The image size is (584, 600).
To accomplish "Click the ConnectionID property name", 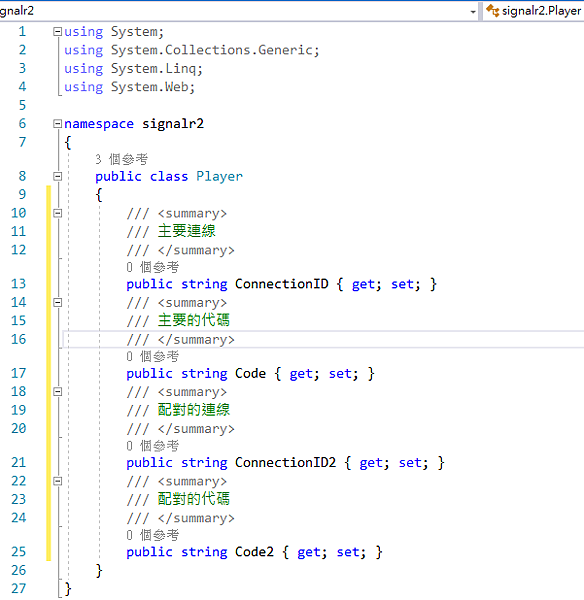I will 282,284.
